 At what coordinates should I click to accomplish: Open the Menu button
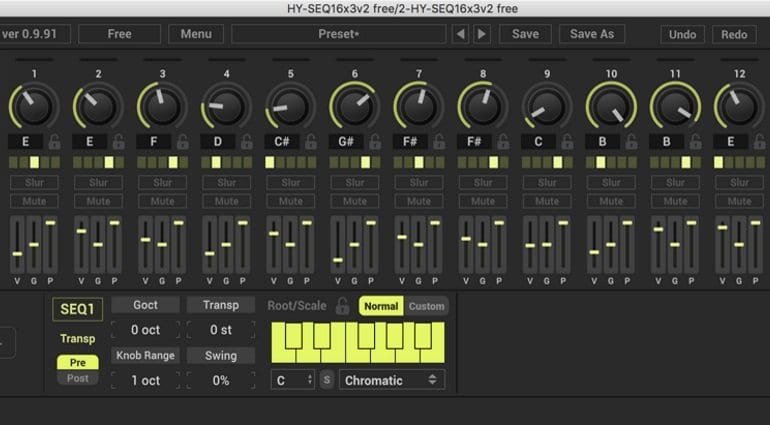click(x=196, y=34)
